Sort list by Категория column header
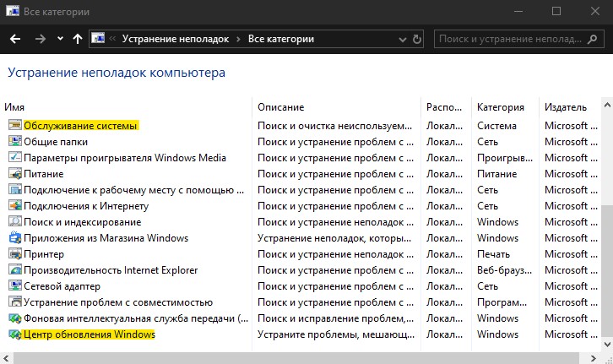The height and width of the screenshot is (364, 613). 501,107
